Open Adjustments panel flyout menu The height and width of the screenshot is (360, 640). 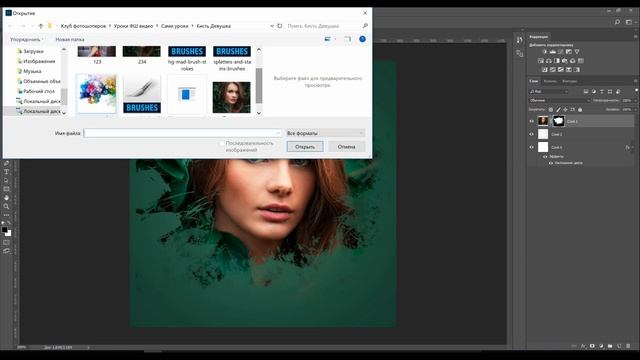coord(636,36)
